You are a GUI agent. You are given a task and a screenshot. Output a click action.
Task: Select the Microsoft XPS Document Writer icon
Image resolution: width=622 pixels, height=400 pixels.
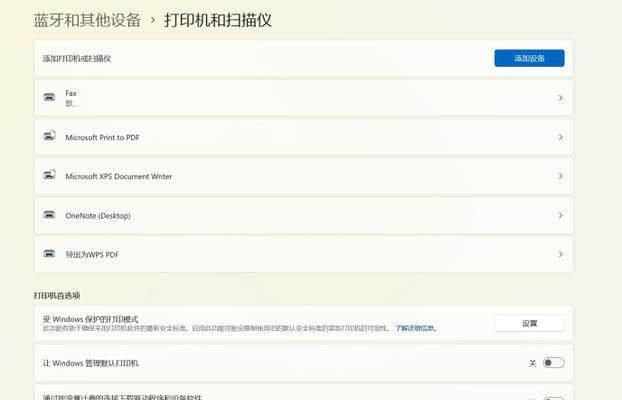tap(49, 175)
